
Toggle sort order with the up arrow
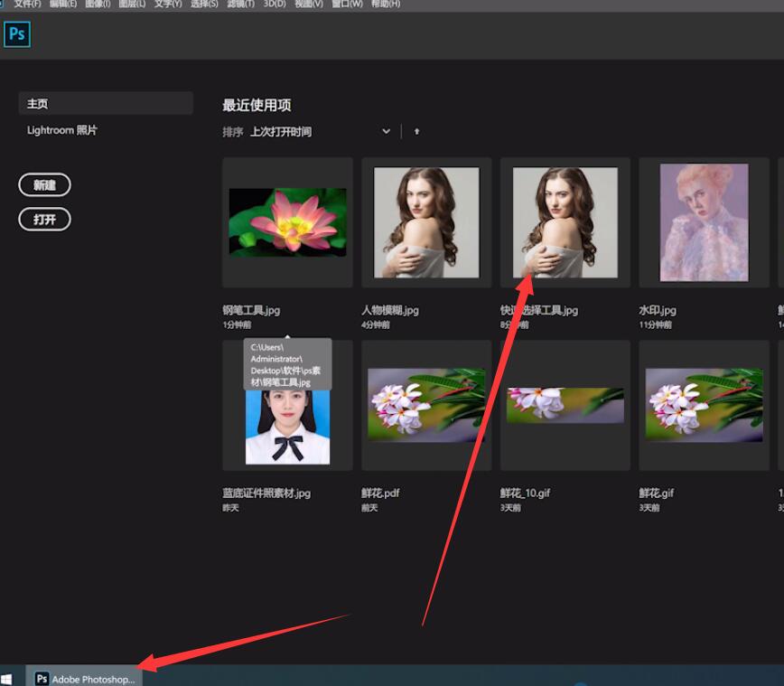[416, 132]
